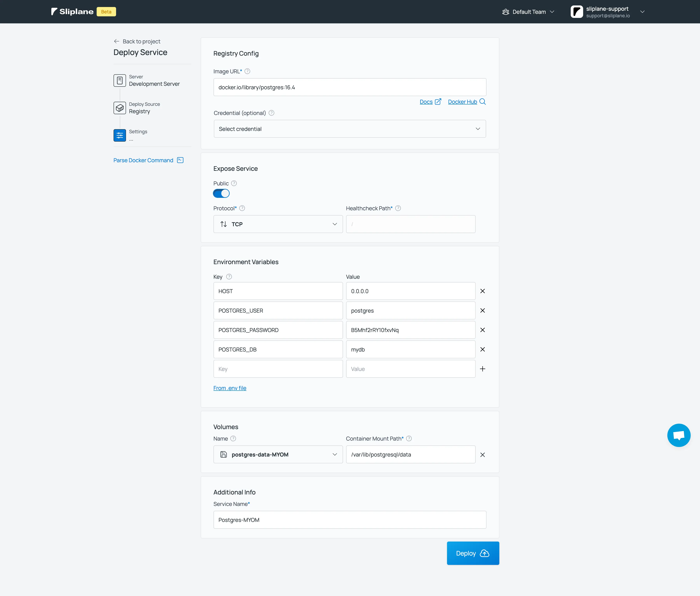Show help for Container Mount Path

click(409, 438)
